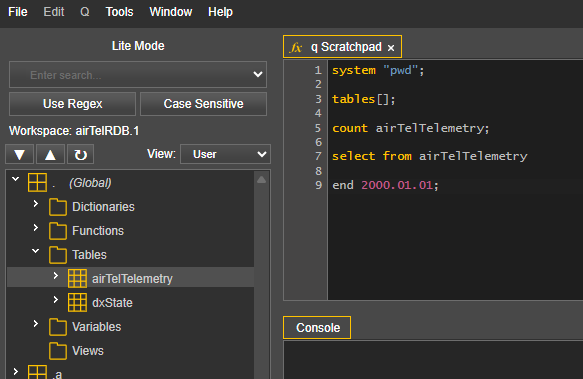
Task: Click the .a namespace grid icon
Action: (x=37, y=372)
